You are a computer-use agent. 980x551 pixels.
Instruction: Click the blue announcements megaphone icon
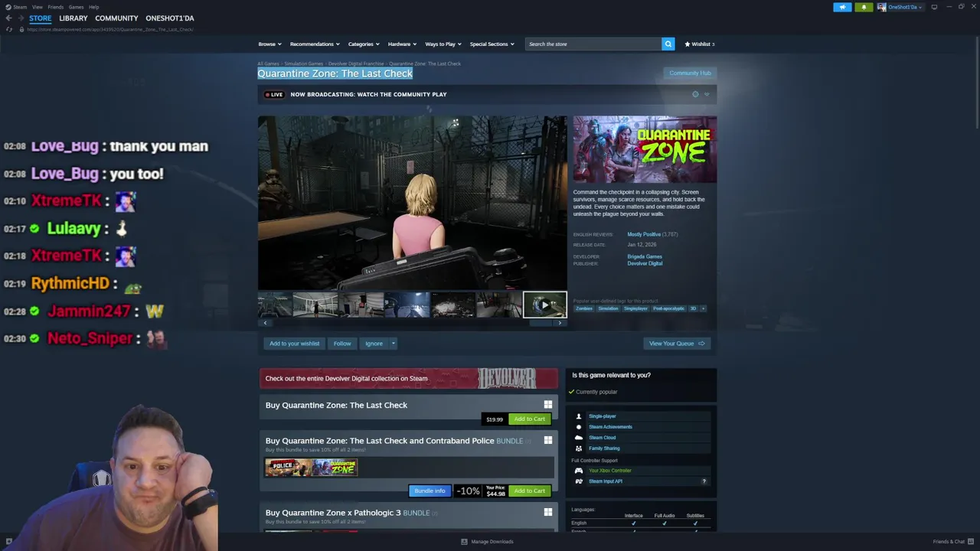842,7
